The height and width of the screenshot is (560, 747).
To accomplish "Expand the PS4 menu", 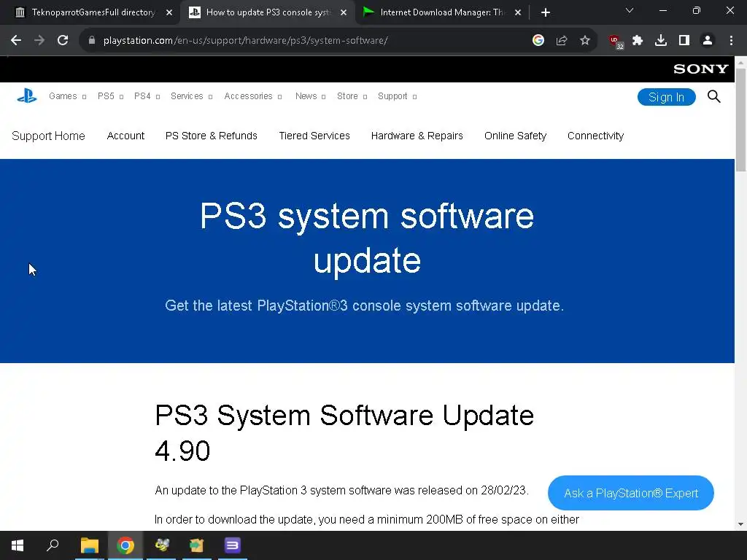I will (x=147, y=96).
